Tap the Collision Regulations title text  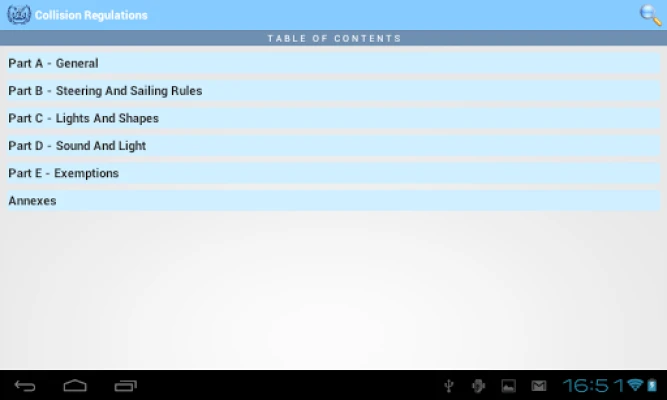[x=91, y=15]
